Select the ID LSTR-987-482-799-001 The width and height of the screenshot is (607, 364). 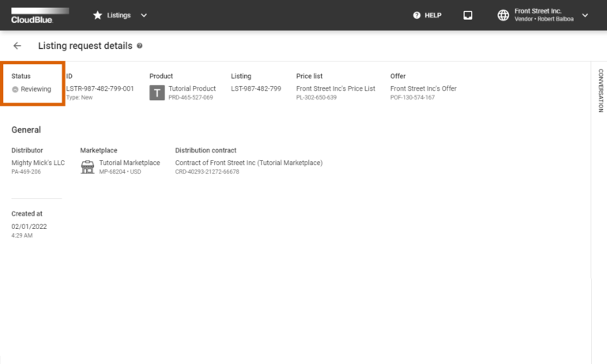[x=100, y=88]
